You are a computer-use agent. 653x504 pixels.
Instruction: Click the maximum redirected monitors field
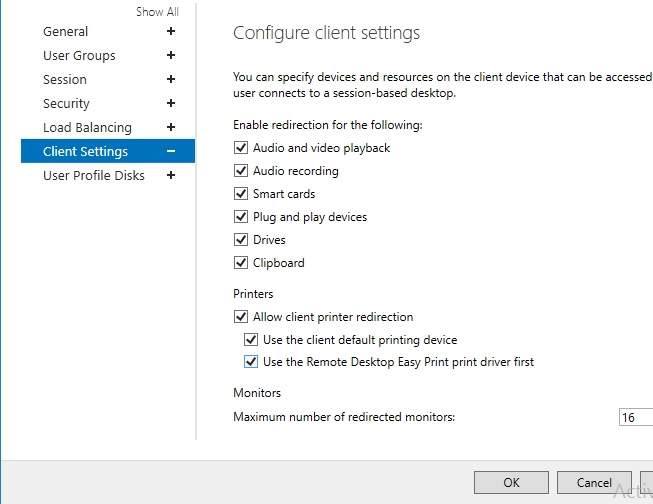[x=635, y=417]
